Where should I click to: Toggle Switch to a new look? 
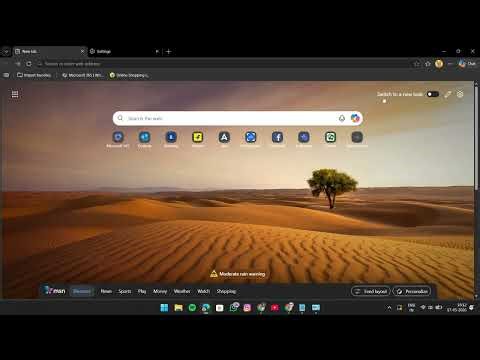(x=433, y=94)
